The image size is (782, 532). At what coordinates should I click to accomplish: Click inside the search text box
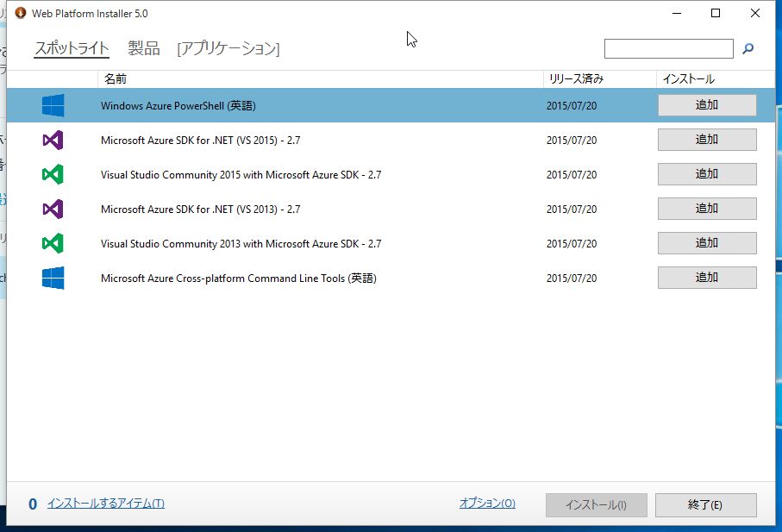pyautogui.click(x=668, y=49)
